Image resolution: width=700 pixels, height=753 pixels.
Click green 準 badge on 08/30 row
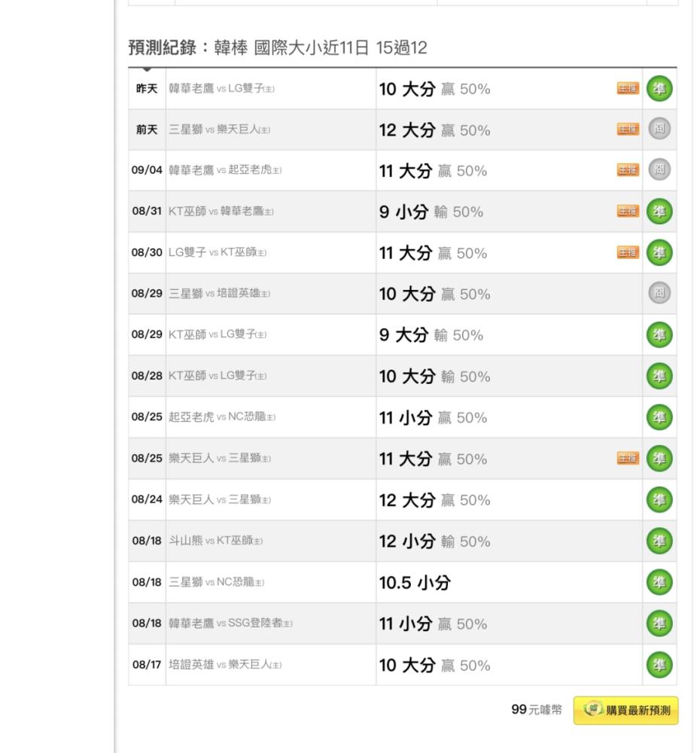pyautogui.click(x=659, y=252)
